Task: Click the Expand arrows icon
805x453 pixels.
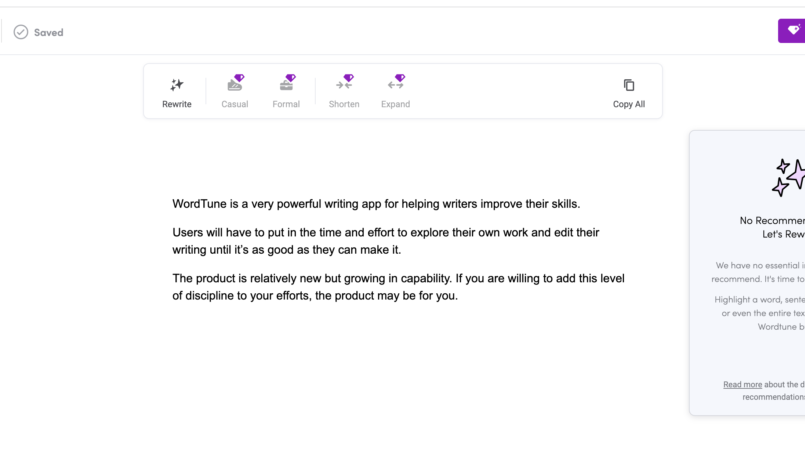Action: tap(395, 86)
